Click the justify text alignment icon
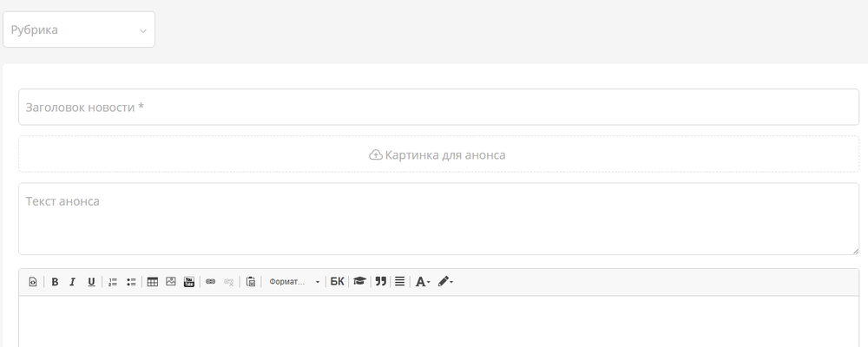 pyautogui.click(x=399, y=282)
